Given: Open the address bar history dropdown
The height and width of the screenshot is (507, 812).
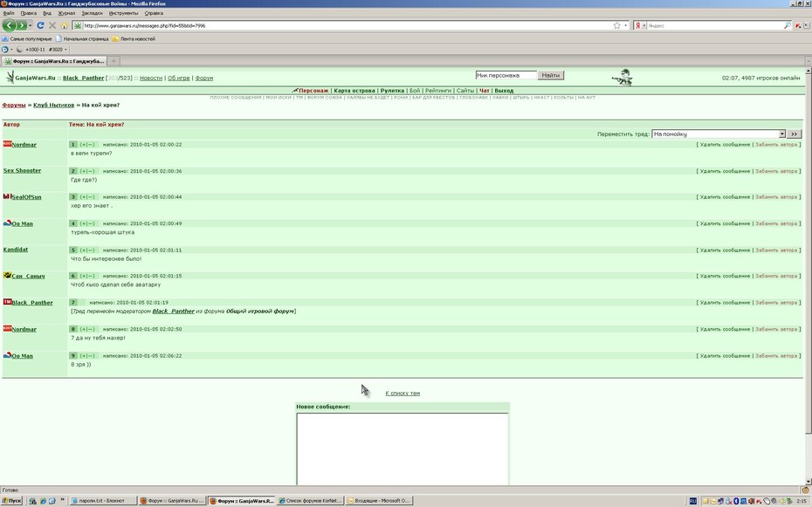Looking at the screenshot, I should 625,25.
